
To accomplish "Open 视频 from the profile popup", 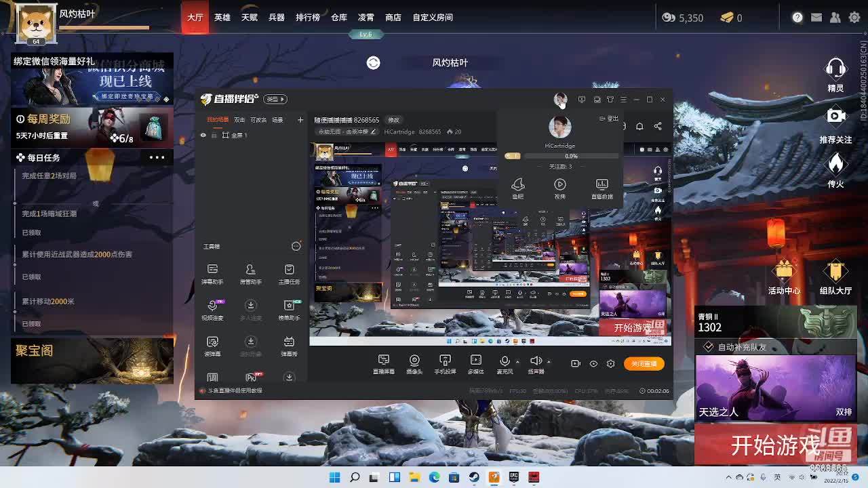I will click(x=560, y=188).
